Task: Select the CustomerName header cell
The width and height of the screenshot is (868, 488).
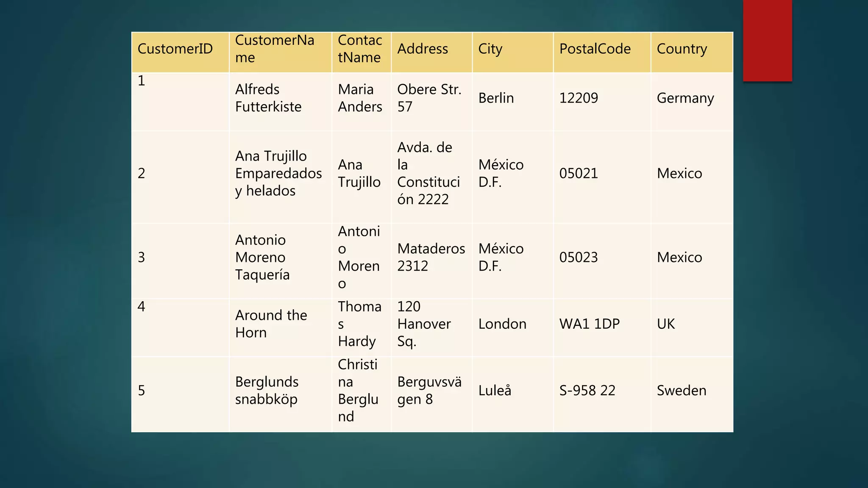Action: (281, 52)
